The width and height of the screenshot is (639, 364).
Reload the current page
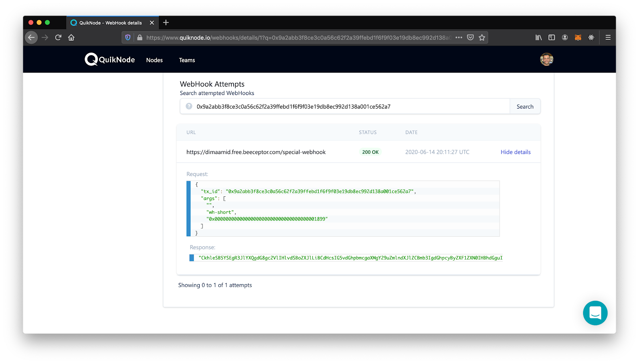click(x=58, y=38)
